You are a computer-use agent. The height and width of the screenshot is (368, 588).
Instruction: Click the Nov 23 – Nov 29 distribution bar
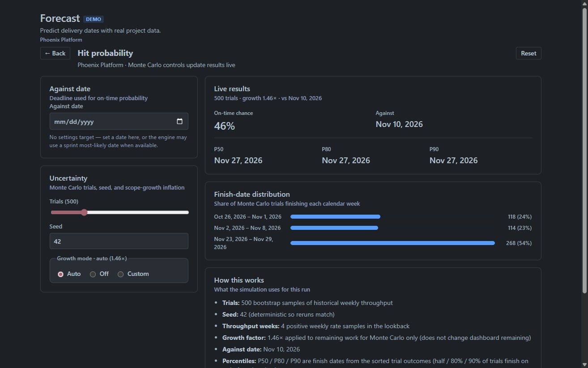click(x=392, y=243)
